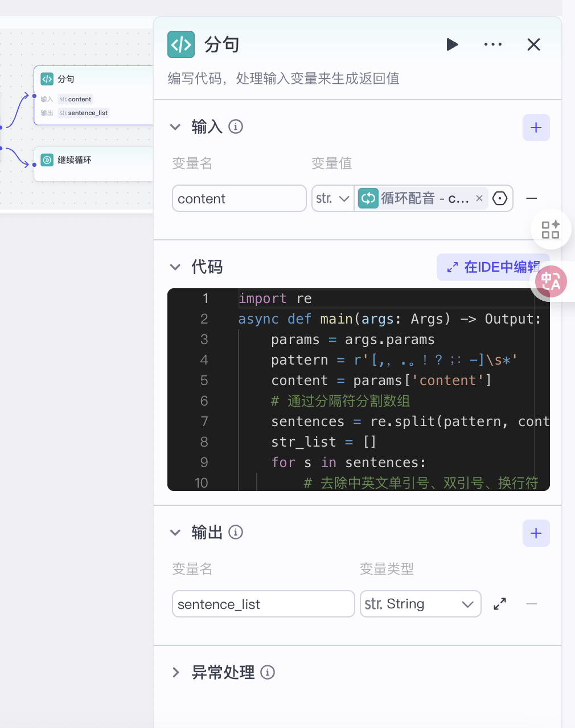Viewport: 575px width, 728px height.
Task: Run the 分句 code node
Action: point(452,44)
